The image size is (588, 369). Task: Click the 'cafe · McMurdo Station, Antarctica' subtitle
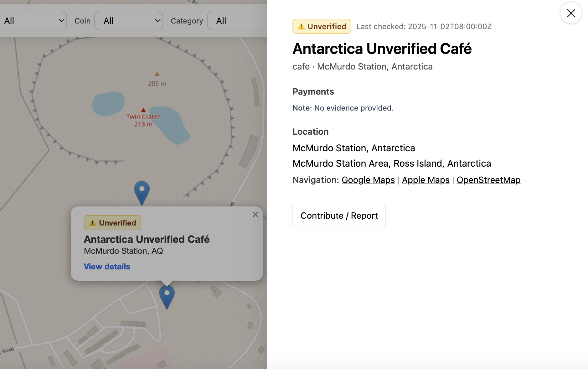click(363, 67)
